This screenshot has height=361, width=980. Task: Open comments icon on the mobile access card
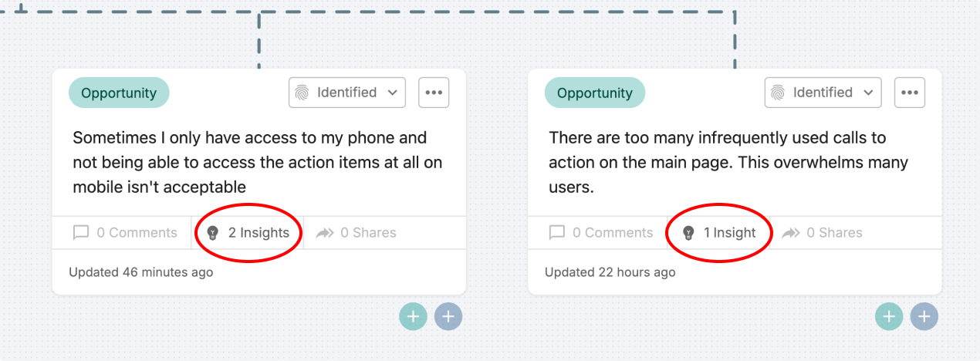pos(81,232)
